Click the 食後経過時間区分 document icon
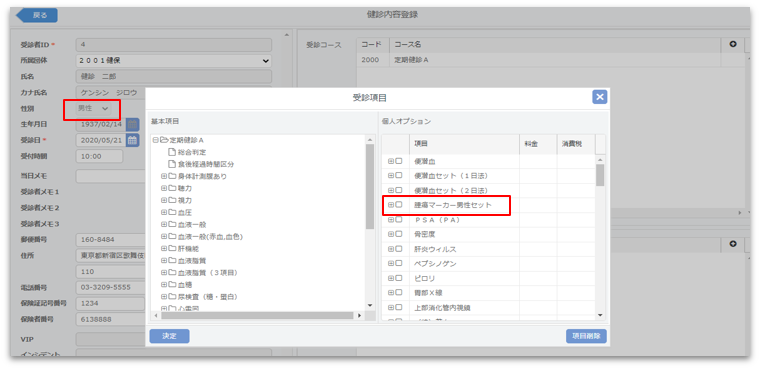This screenshot has width=760, height=369. coord(172,164)
